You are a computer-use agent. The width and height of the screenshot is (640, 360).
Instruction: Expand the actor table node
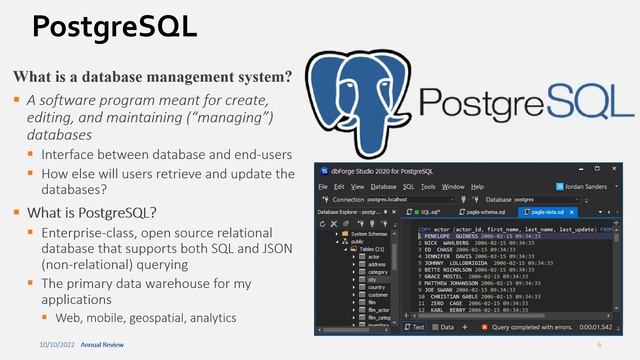pyautogui.click(x=354, y=257)
